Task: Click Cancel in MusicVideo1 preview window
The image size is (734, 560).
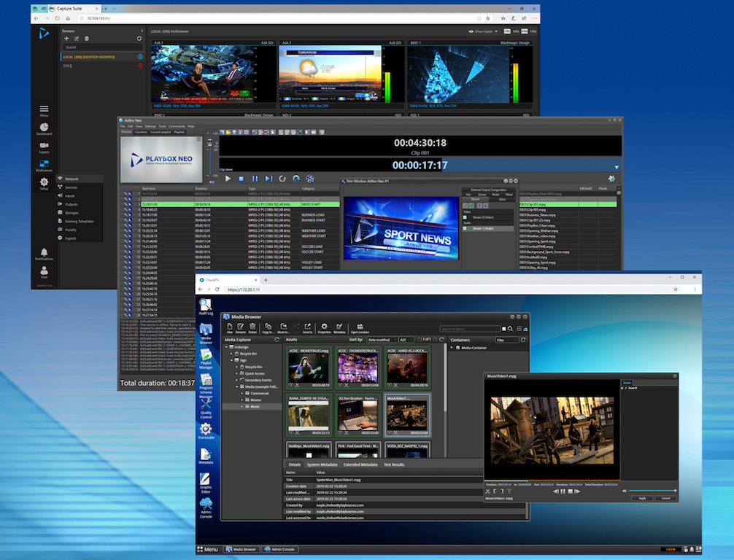Action: 665,498
